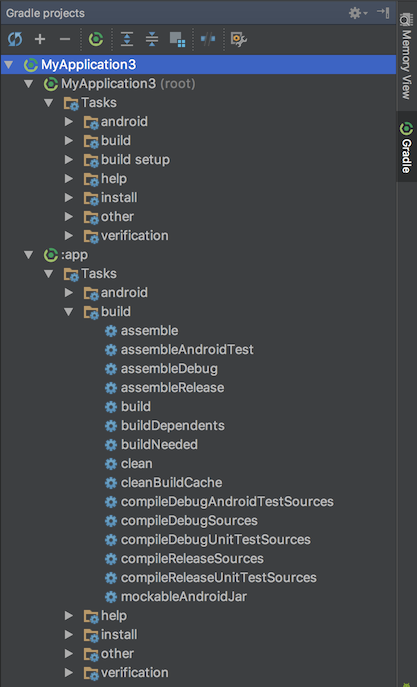The height and width of the screenshot is (687, 417).
Task: Collapse the :app module node
Action: tap(29, 255)
